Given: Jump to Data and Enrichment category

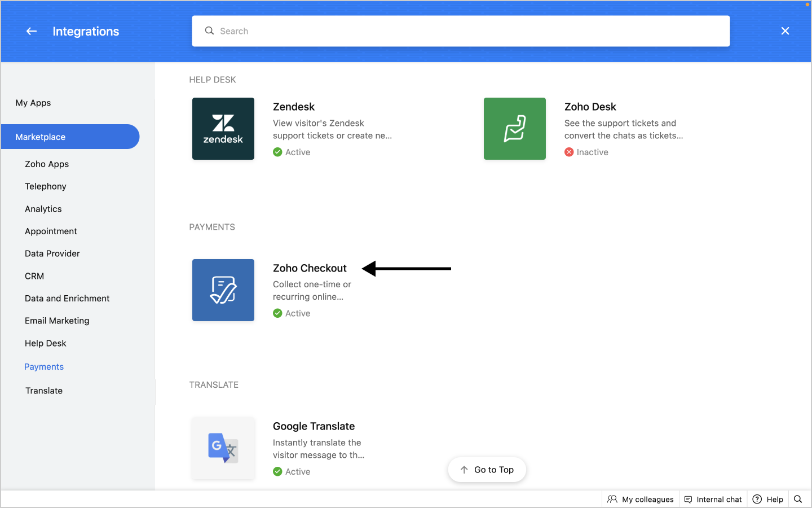Looking at the screenshot, I should pos(67,298).
